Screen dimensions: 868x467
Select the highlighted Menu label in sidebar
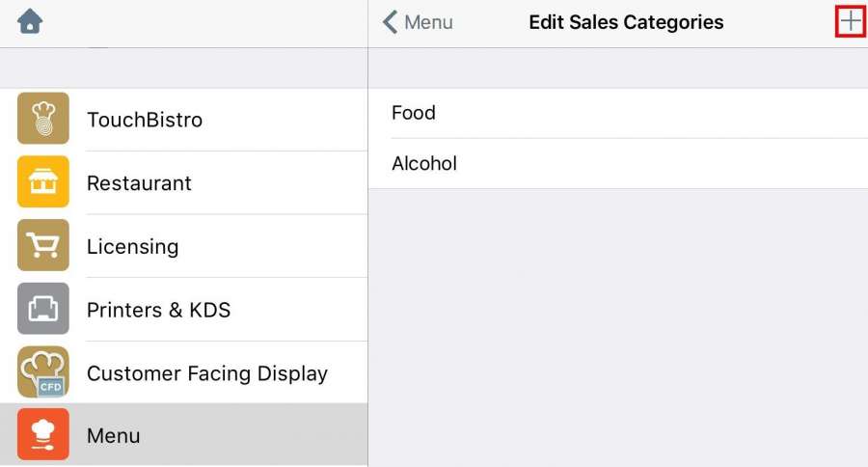(114, 436)
